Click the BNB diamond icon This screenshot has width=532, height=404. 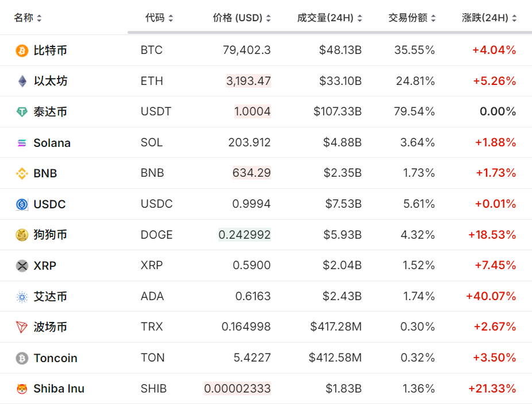point(21,173)
